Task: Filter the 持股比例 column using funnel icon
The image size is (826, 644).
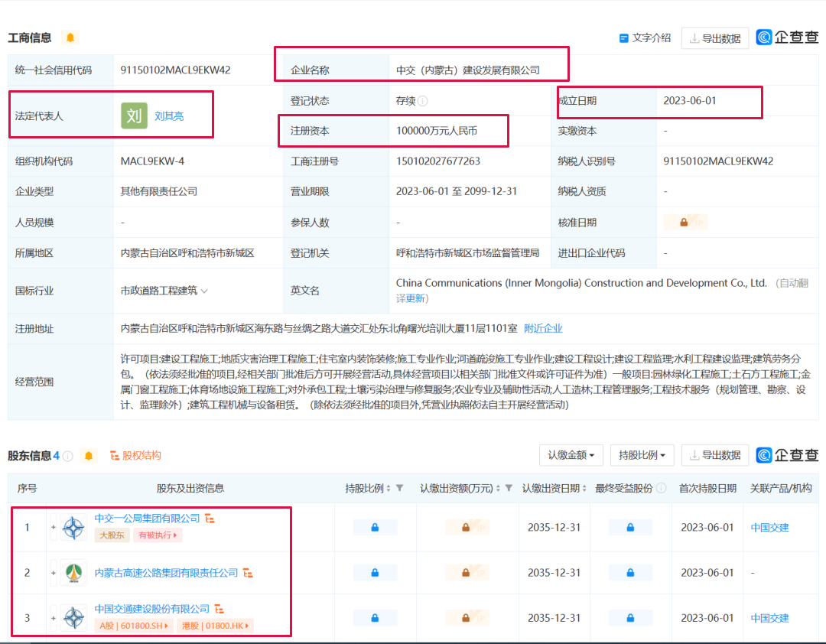Action: pyautogui.click(x=400, y=488)
